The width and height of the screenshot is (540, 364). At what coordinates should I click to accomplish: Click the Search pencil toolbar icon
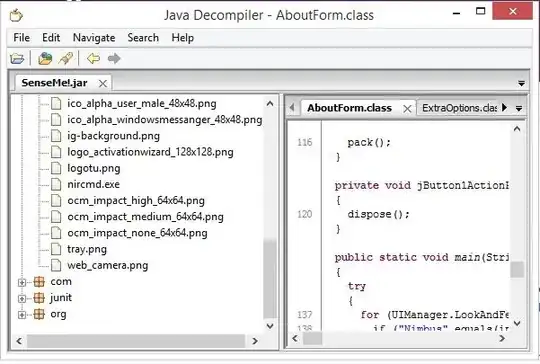coord(65,59)
